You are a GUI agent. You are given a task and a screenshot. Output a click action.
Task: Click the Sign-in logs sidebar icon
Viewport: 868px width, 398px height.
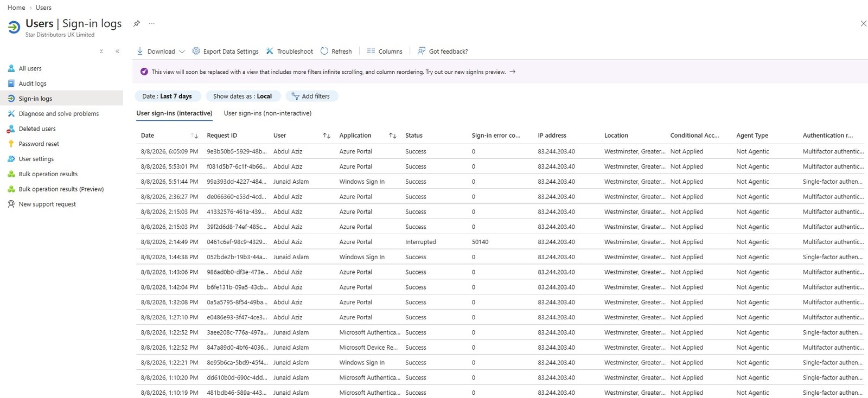tap(11, 99)
